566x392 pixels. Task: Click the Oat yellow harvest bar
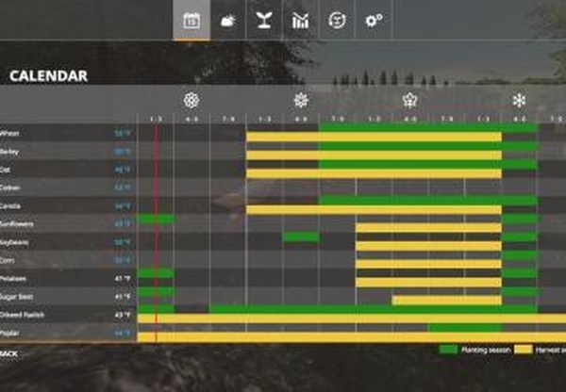point(374,173)
